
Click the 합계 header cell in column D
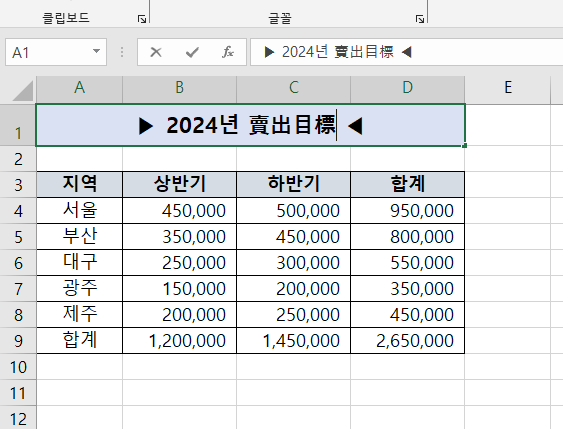coord(408,185)
